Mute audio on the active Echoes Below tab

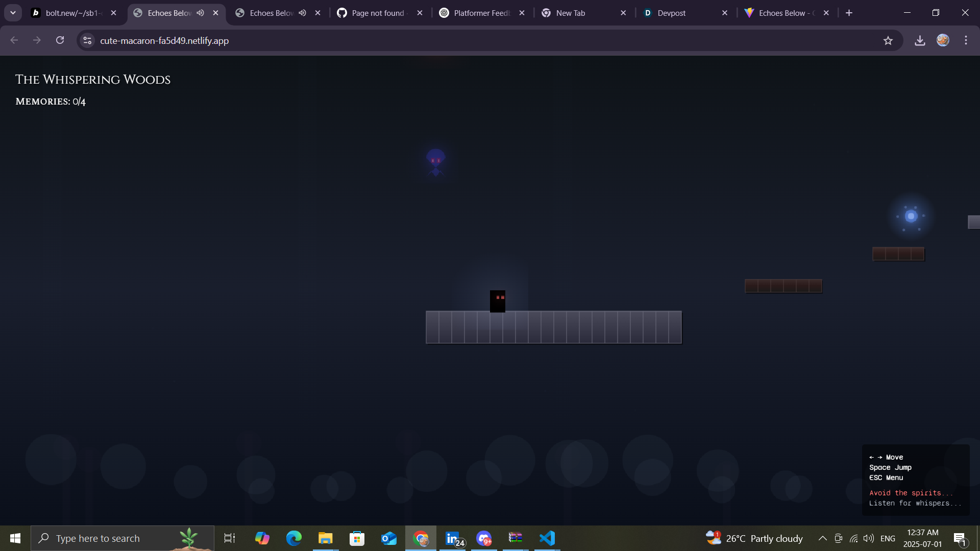pos(201,13)
